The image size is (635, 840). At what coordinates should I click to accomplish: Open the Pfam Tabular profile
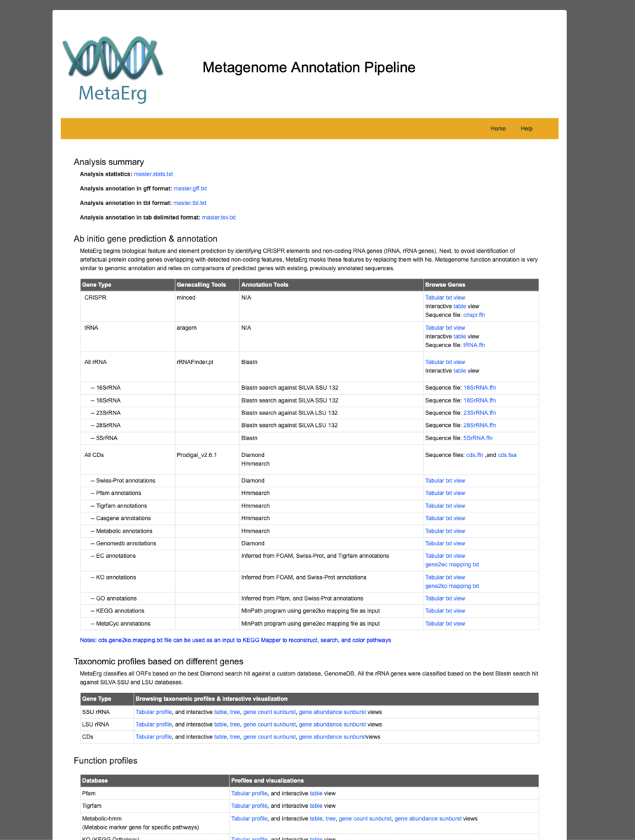point(249,793)
